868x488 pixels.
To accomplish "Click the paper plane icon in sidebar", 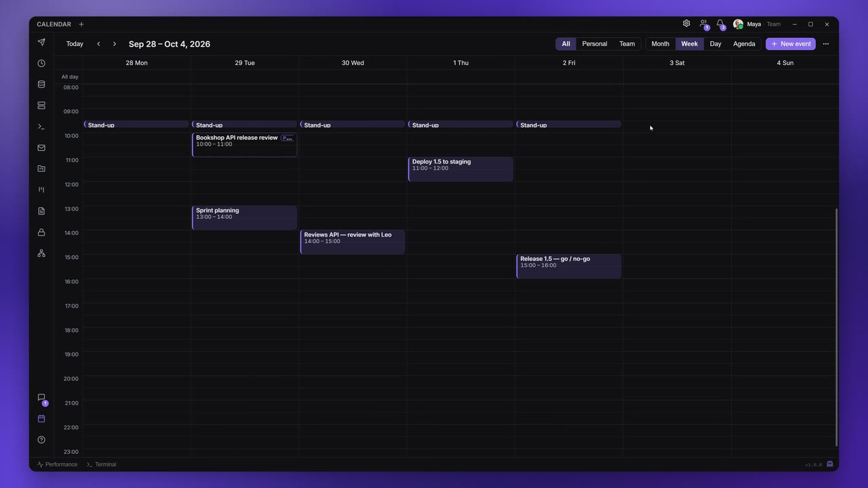I will pos(41,42).
